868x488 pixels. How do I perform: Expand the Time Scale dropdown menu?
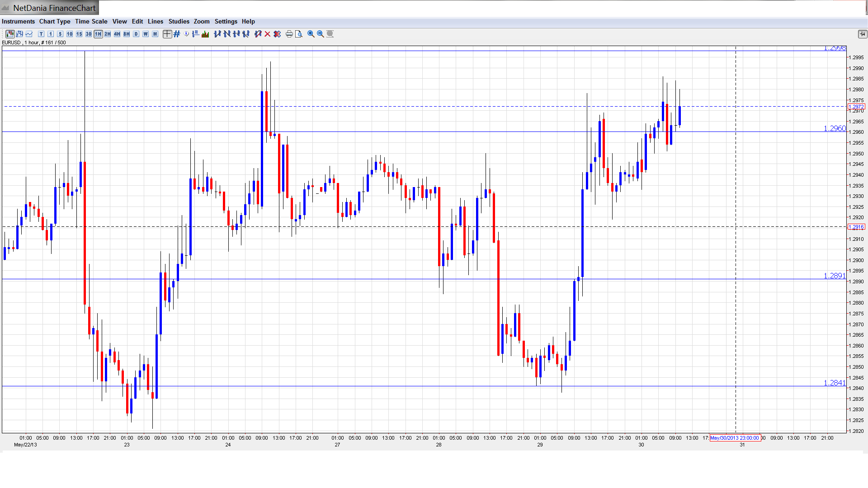[91, 21]
